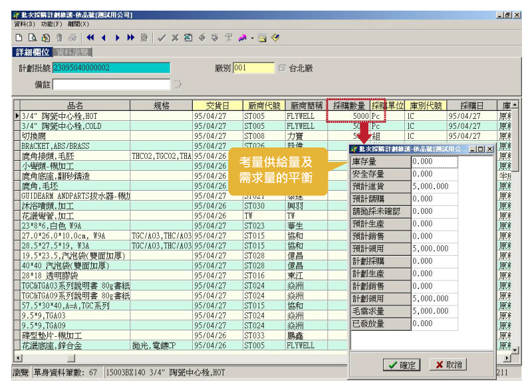Click the checkmark save icon in toolbar
Screen dimensions: 532x392
[162, 38]
